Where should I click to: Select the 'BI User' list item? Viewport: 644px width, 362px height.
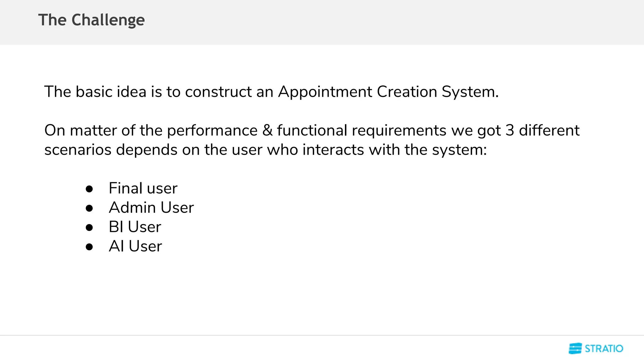[x=135, y=227]
